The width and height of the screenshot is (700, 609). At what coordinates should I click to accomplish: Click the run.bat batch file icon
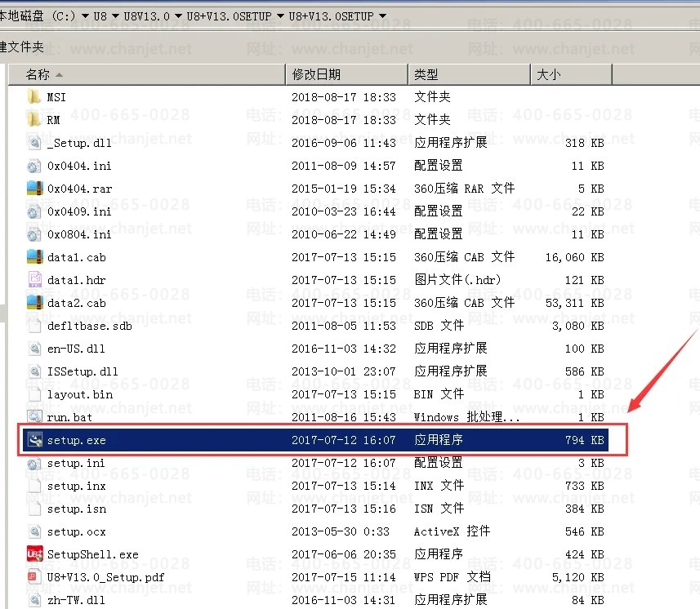[x=34, y=417]
